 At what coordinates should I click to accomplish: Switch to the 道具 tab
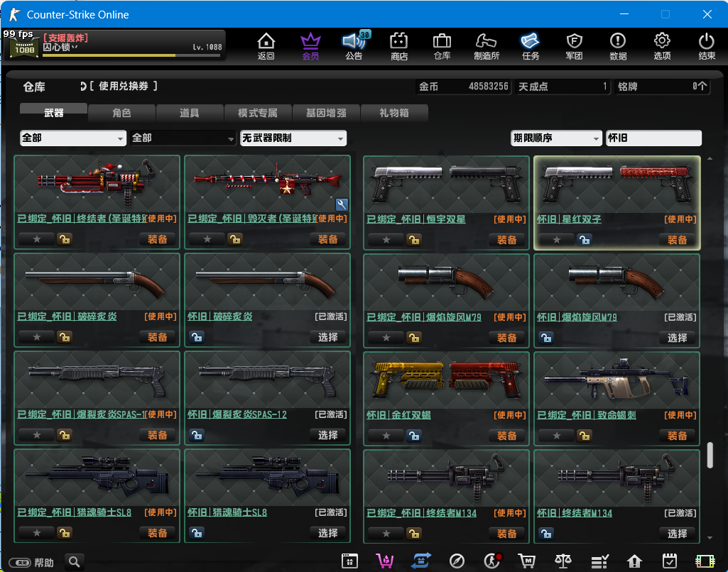(x=190, y=113)
